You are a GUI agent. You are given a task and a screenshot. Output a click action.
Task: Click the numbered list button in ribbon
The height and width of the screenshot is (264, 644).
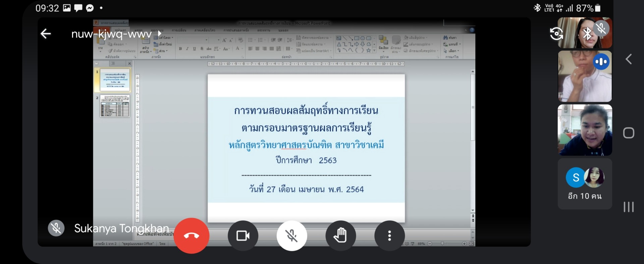[260, 40]
